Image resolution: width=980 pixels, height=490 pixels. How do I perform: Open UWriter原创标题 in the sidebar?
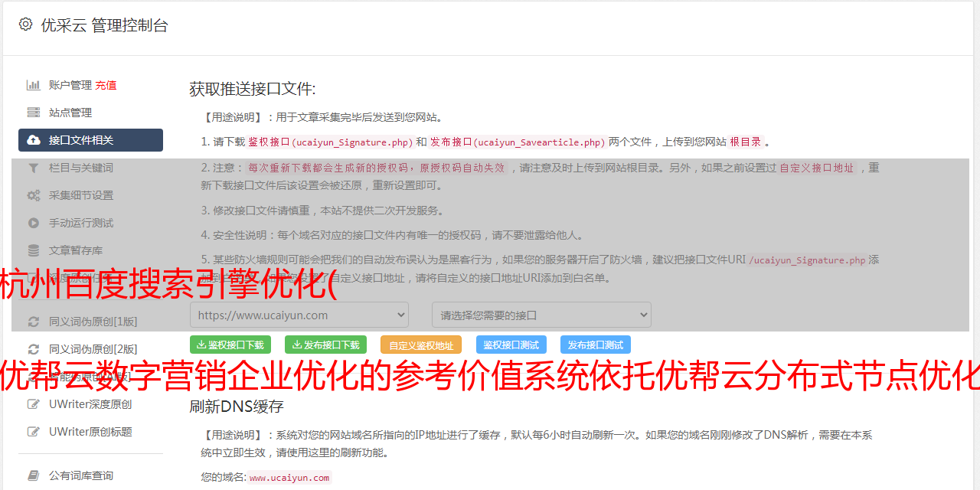click(90, 432)
